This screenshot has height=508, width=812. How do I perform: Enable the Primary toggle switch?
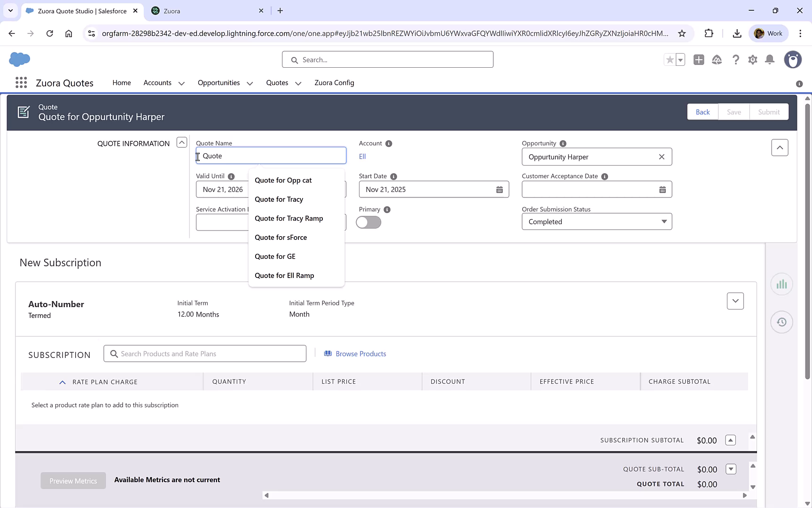(x=368, y=222)
